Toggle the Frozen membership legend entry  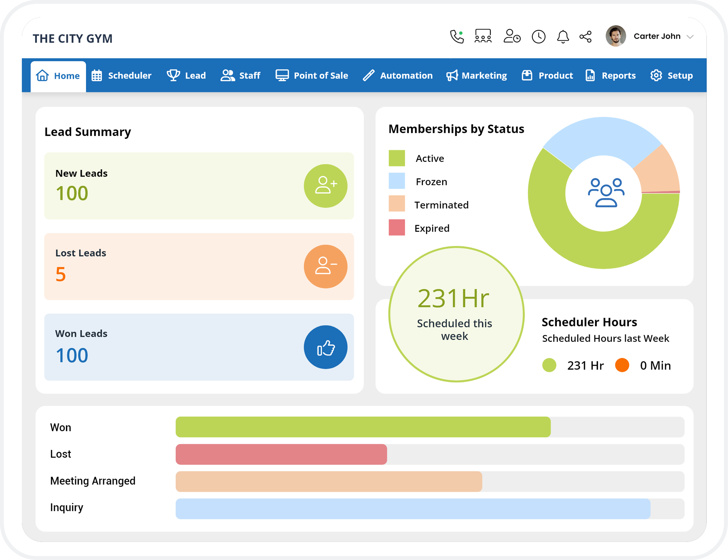(419, 182)
